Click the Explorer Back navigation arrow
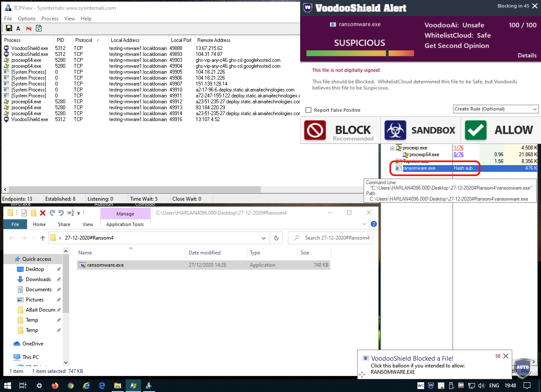 (x=12, y=238)
